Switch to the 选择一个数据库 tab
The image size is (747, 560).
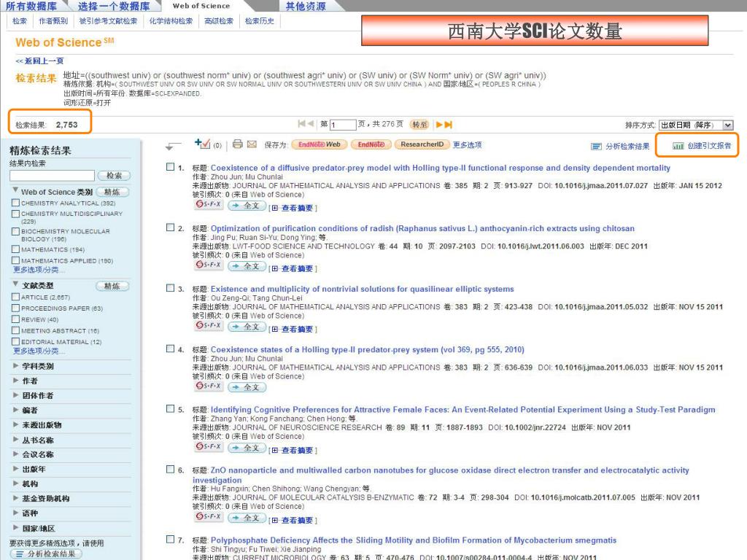pos(114,6)
